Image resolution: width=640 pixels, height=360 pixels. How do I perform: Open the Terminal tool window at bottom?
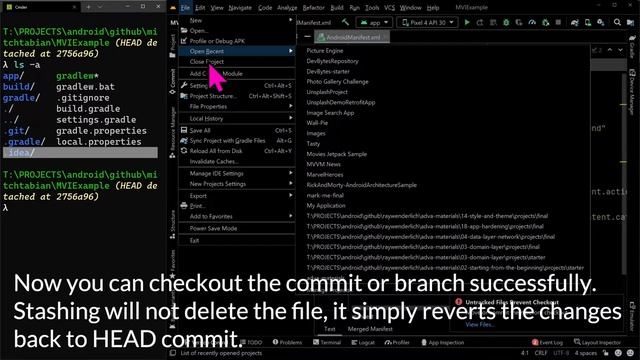point(327,342)
